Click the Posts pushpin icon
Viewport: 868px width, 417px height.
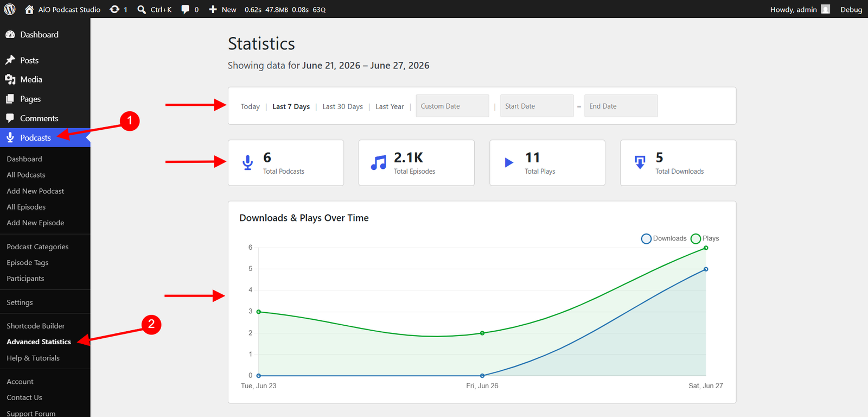[10, 60]
